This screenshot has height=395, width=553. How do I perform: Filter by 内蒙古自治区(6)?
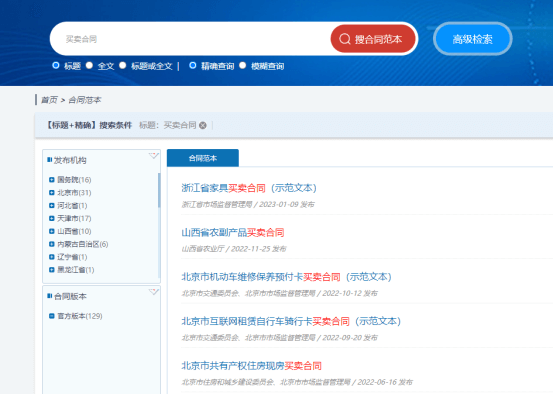[83, 244]
